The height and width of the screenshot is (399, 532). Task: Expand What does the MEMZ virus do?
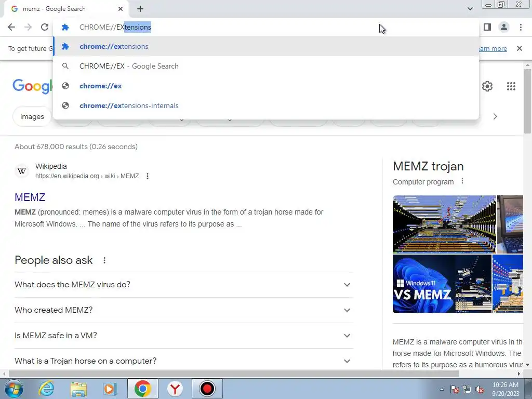[183, 285]
